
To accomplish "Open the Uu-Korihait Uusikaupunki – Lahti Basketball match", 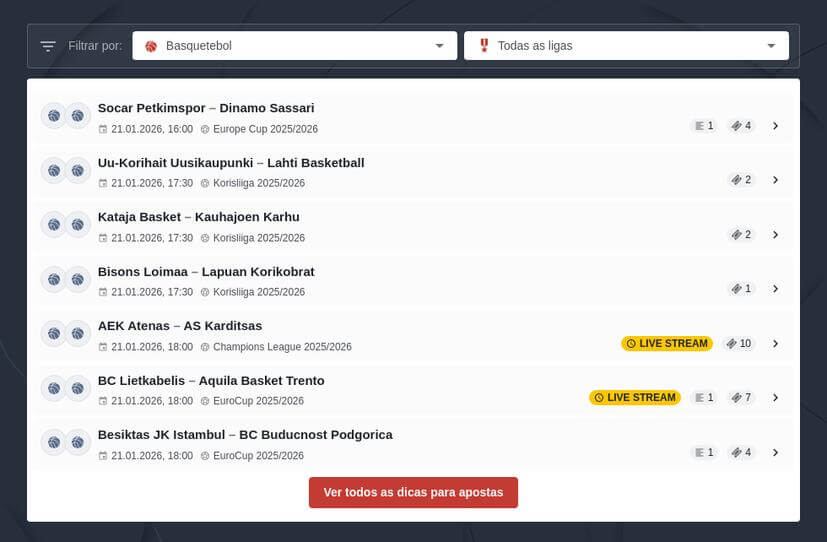I will [231, 163].
